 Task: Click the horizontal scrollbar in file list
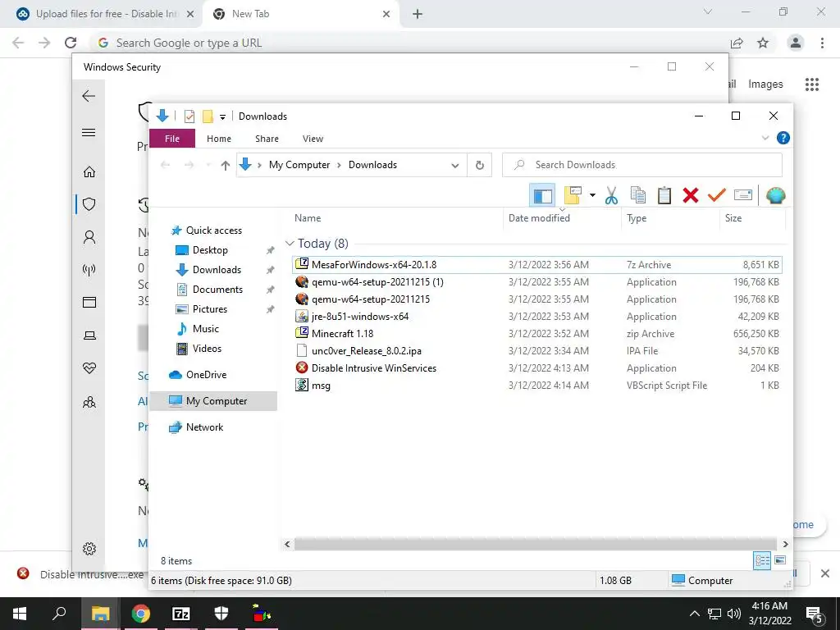pyautogui.click(x=535, y=545)
